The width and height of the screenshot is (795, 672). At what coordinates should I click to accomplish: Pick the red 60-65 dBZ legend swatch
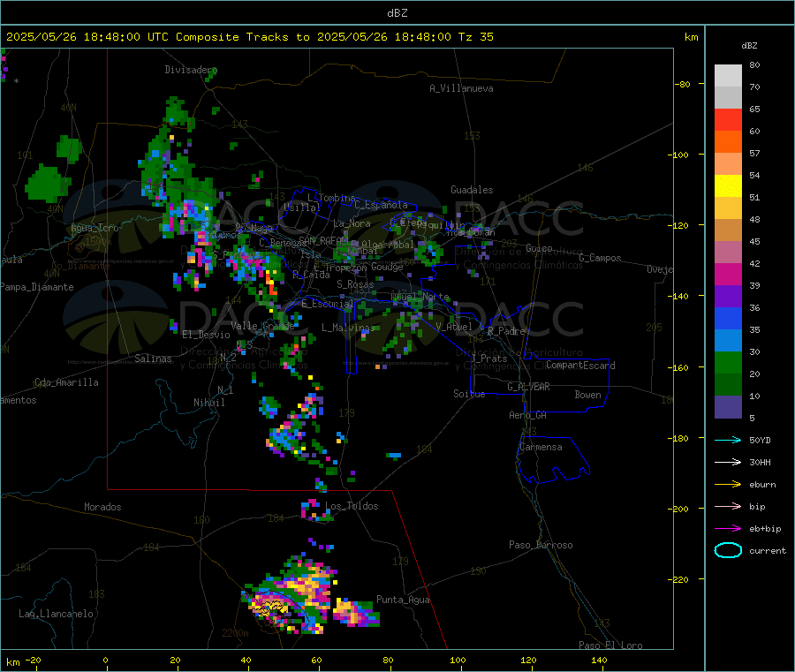pos(728,119)
